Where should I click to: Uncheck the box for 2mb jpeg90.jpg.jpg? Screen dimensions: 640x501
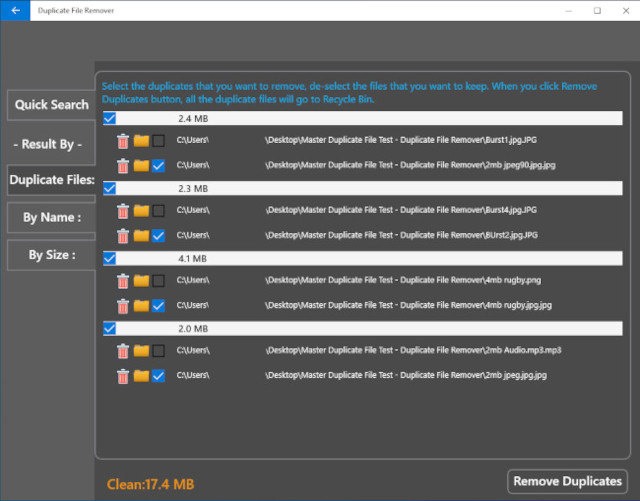click(158, 166)
